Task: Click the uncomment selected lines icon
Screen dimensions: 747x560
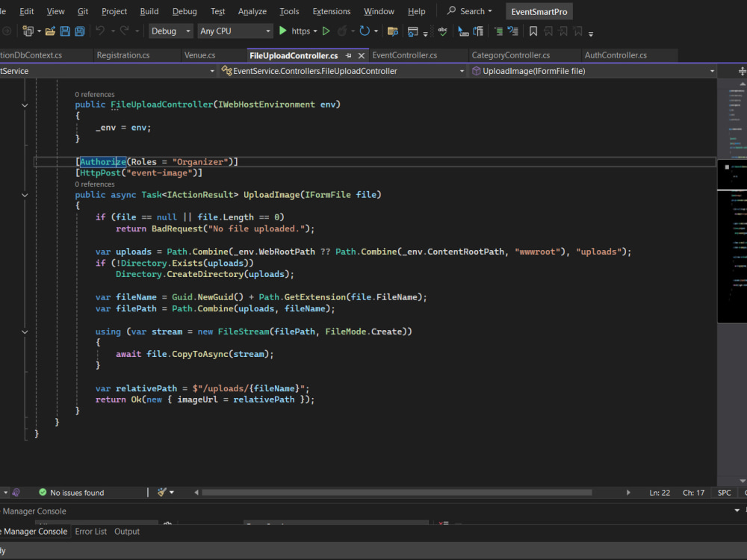Action: pyautogui.click(x=513, y=31)
